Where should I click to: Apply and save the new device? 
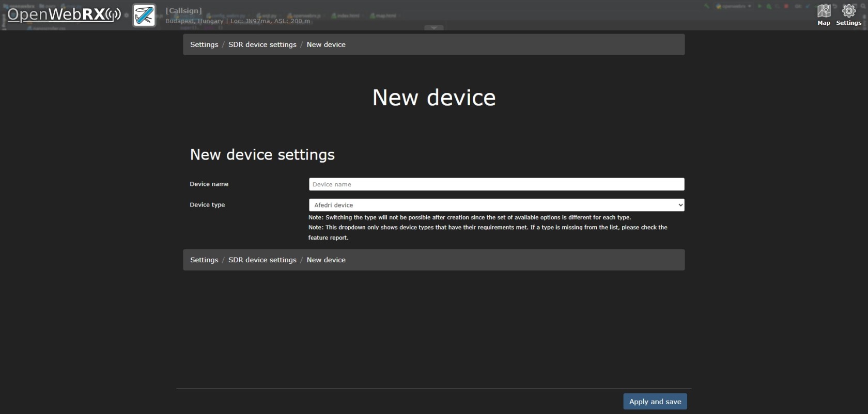pyautogui.click(x=655, y=402)
